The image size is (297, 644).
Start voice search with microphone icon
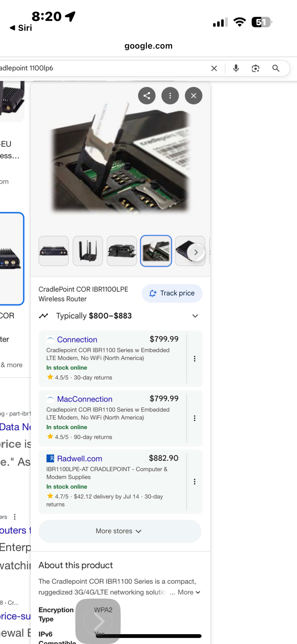236,68
